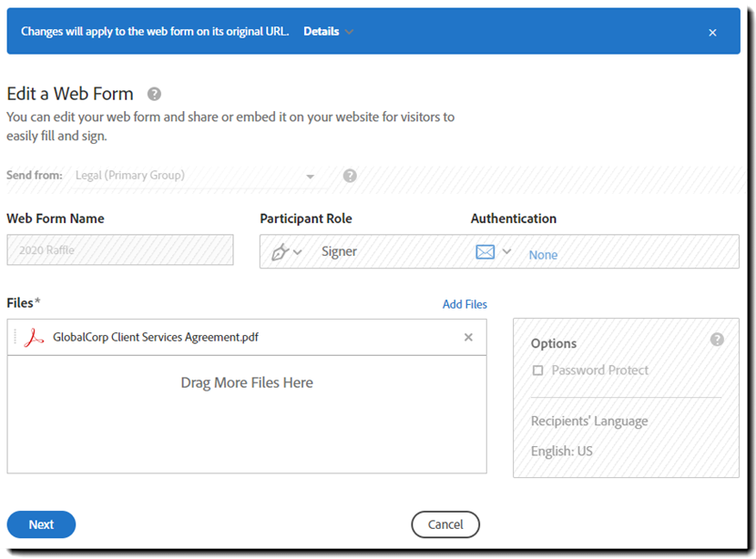Viewport: 756px width, 559px height.
Task: Click the help icon beside Edit a Web Form
Action: (155, 94)
